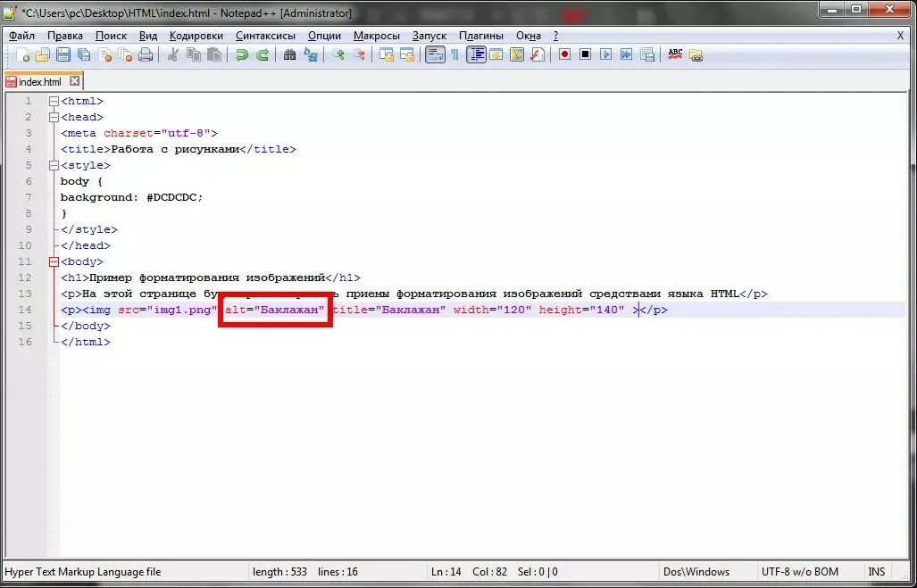Click the width="120" attribute on line 14

pos(492,310)
